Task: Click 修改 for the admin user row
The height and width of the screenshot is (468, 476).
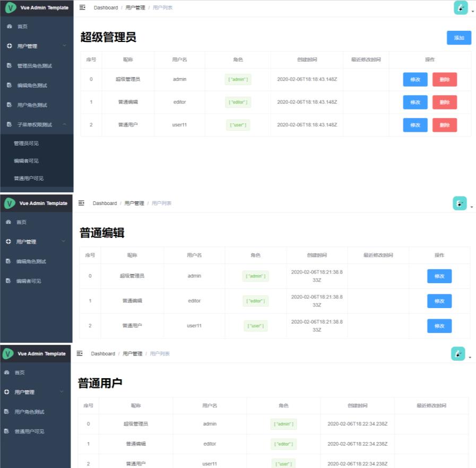Action: click(x=414, y=79)
